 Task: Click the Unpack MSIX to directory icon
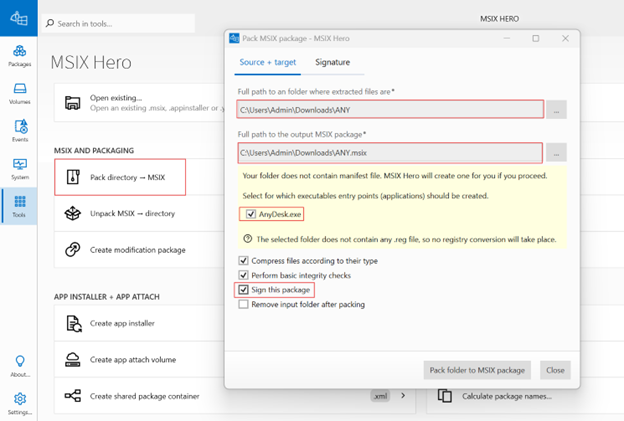click(x=73, y=213)
